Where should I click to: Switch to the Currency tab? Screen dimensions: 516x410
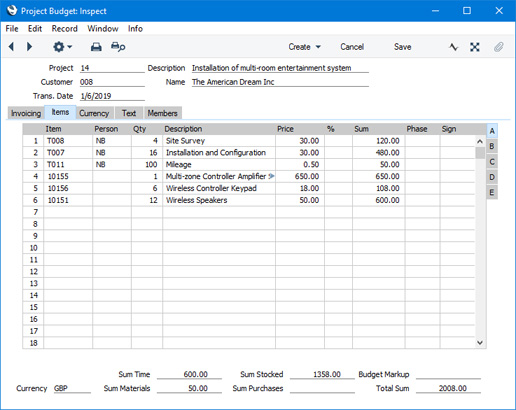click(94, 113)
